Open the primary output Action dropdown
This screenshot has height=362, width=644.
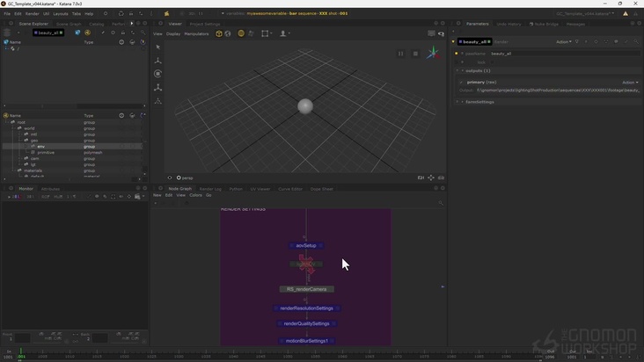pyautogui.click(x=630, y=82)
